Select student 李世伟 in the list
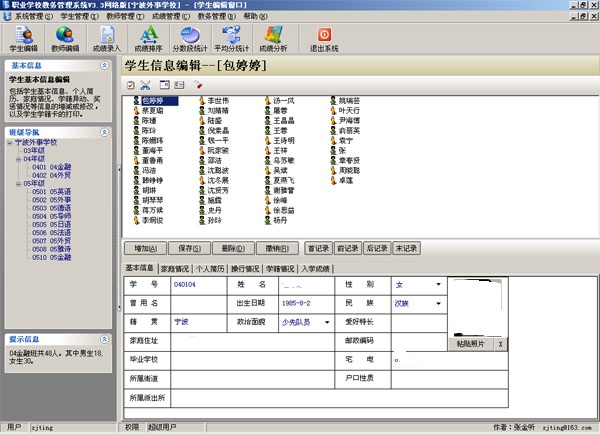 (x=214, y=101)
